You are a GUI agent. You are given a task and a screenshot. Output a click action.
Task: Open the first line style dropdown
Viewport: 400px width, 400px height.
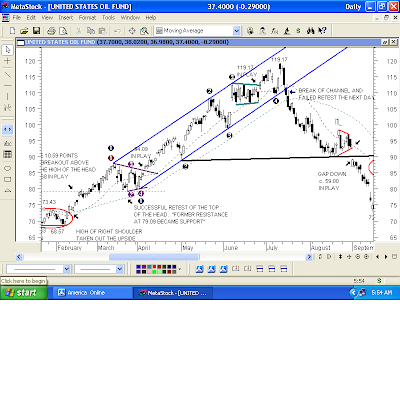66,269
